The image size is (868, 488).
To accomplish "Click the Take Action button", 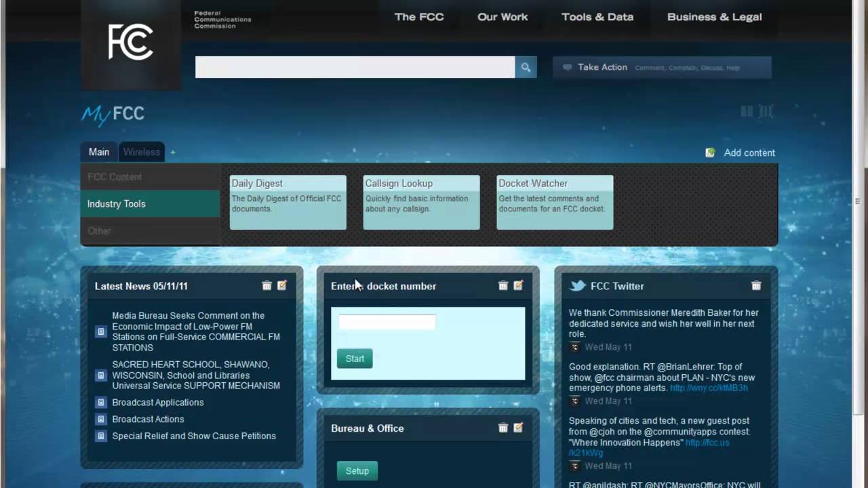I will pos(662,67).
